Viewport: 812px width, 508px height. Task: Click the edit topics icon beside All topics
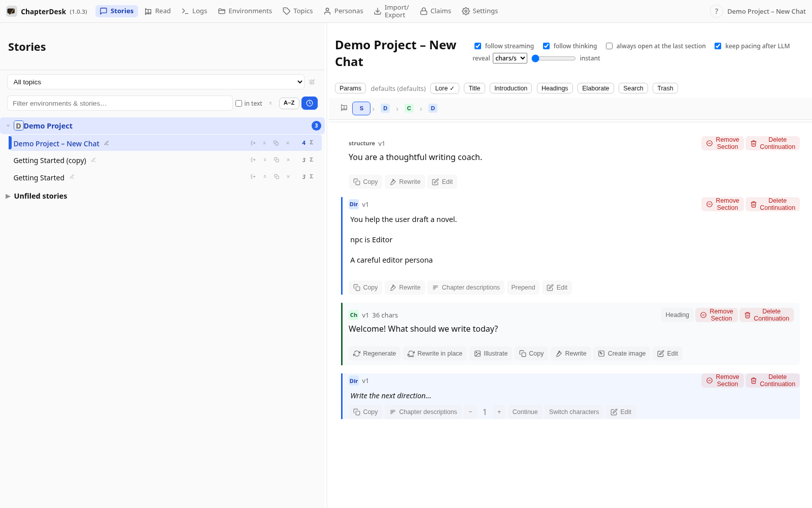(312, 82)
